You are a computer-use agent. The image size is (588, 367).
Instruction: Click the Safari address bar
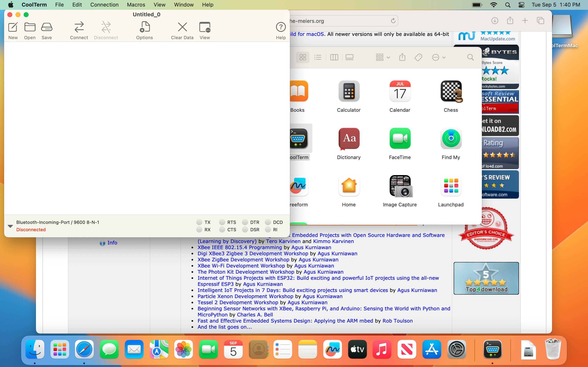click(340, 21)
